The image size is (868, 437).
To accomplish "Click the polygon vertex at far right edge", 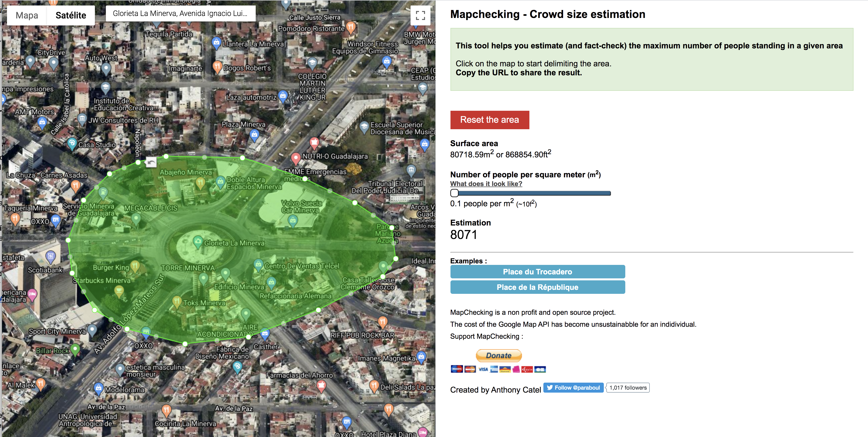I will coord(396,259).
